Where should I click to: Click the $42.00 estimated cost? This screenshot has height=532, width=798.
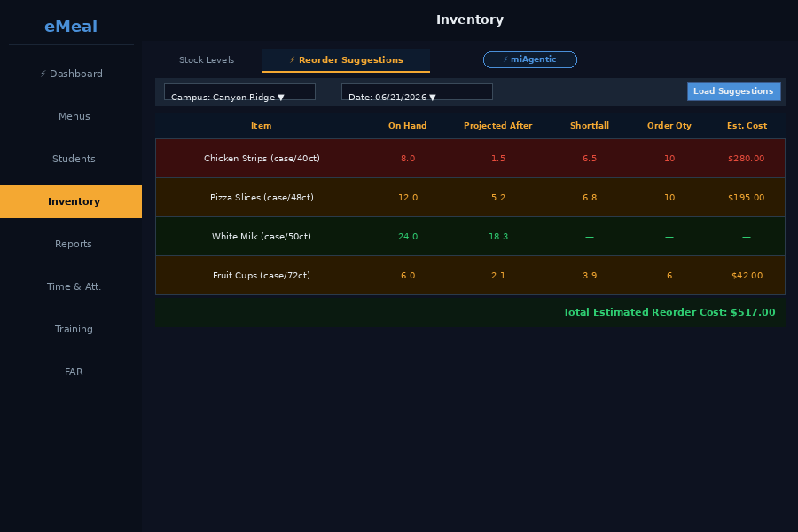click(x=747, y=276)
